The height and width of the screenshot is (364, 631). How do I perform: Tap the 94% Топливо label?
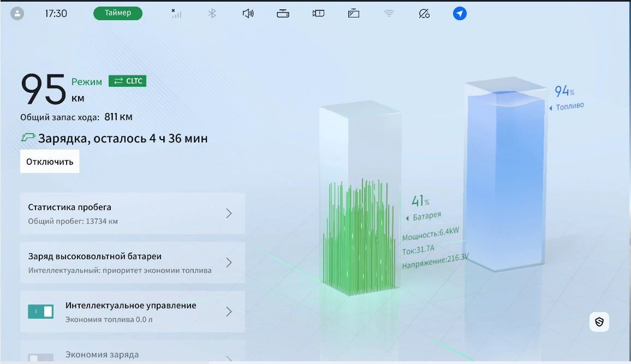[x=567, y=98]
